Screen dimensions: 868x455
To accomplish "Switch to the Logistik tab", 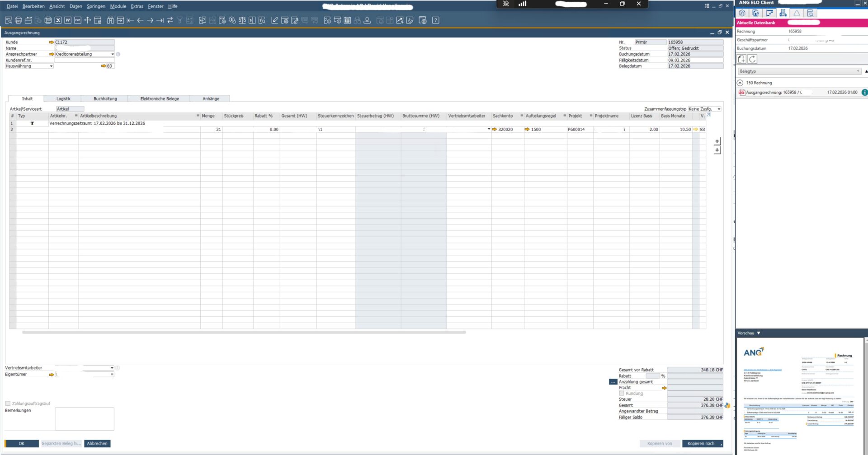I will [63, 99].
